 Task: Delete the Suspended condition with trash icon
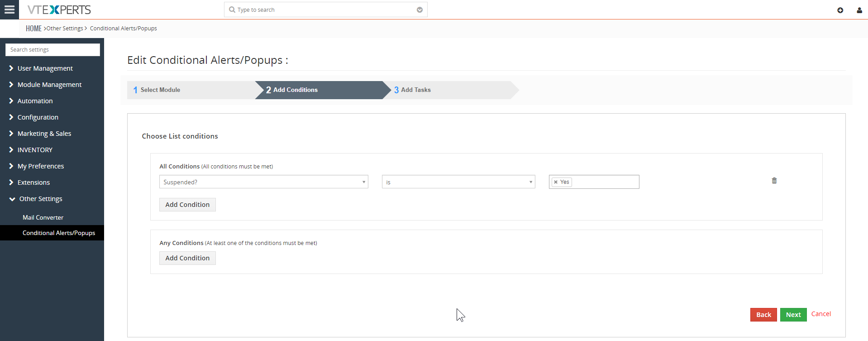(774, 181)
